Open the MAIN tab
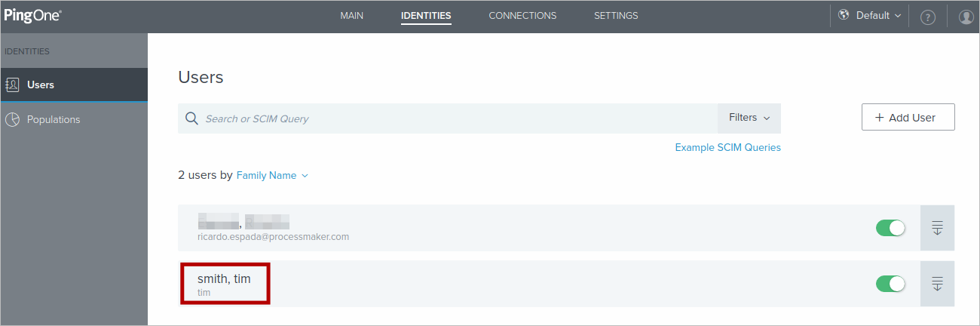This screenshot has height=326, width=980. pos(351,16)
